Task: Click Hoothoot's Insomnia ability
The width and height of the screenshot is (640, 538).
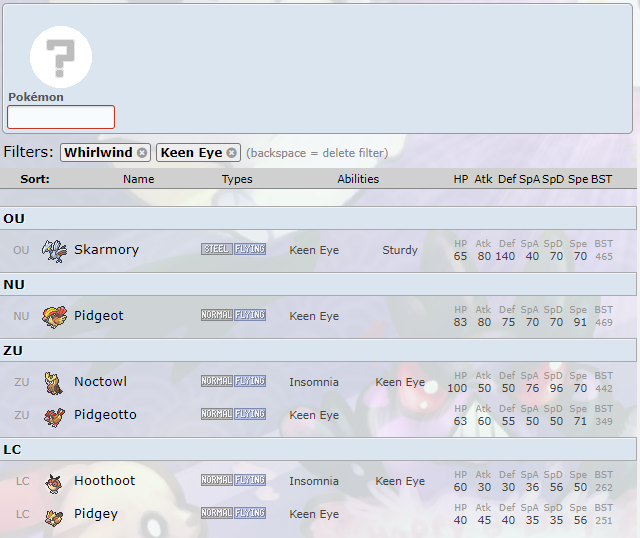Action: coord(314,482)
